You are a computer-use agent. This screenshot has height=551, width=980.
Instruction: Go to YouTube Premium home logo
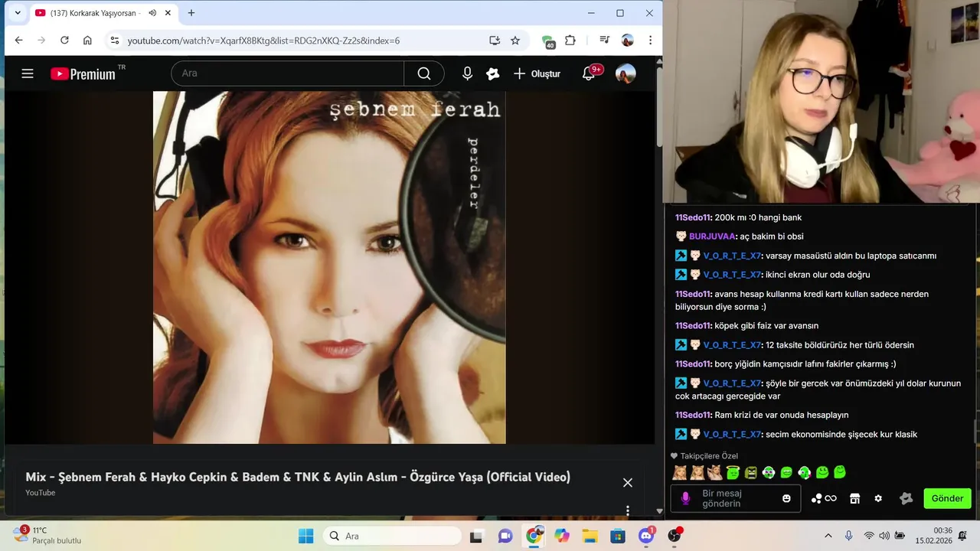click(83, 73)
